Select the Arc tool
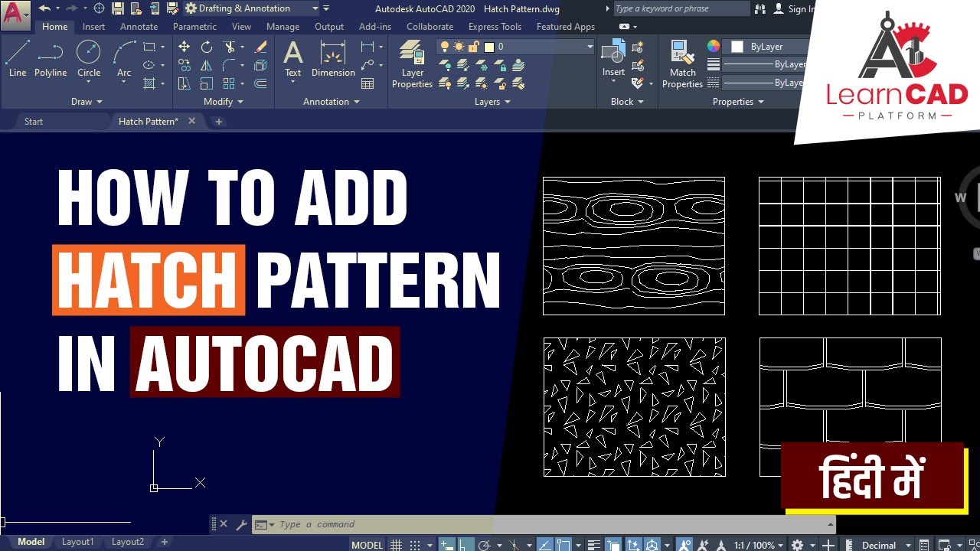Viewport: 980px width, 551px height. 124,59
